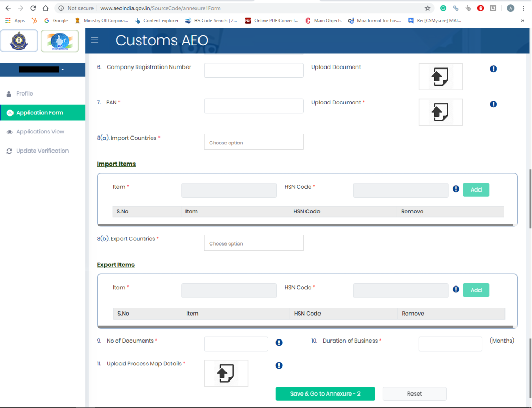
Task: Open the Online PDF Convert... bookmark
Action: [271, 21]
